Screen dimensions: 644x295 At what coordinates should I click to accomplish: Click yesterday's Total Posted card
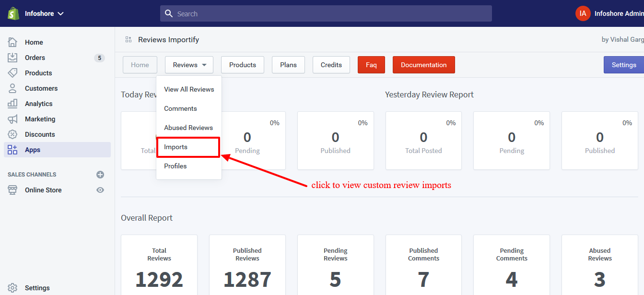pos(423,141)
